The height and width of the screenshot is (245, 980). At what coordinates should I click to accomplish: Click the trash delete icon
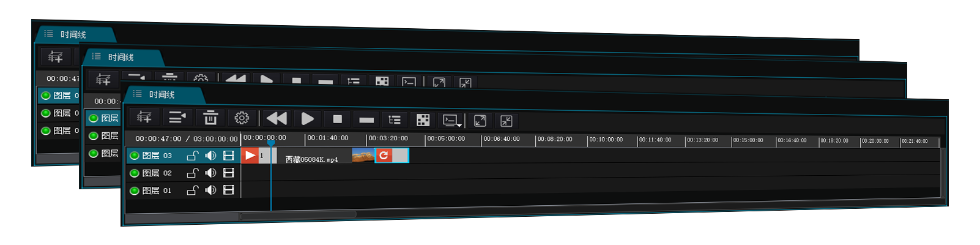point(210,118)
